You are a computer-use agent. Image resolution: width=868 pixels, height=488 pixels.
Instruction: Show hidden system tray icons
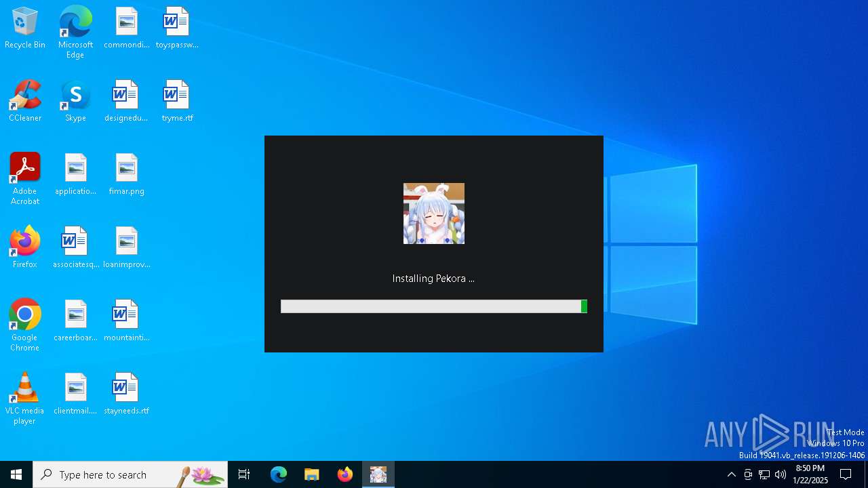coord(731,474)
